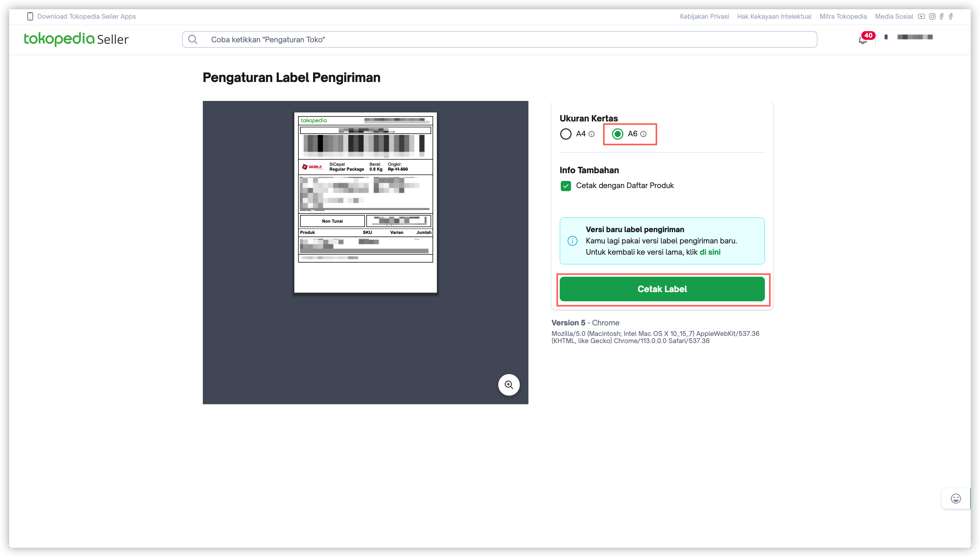Click the Tokopedia Seller logo
Screen dimensions: 980x557
pyautogui.click(x=76, y=39)
